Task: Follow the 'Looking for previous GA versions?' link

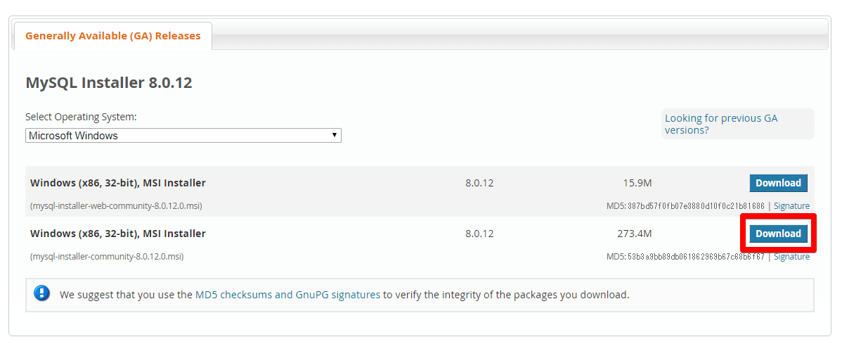Action: coord(721,124)
